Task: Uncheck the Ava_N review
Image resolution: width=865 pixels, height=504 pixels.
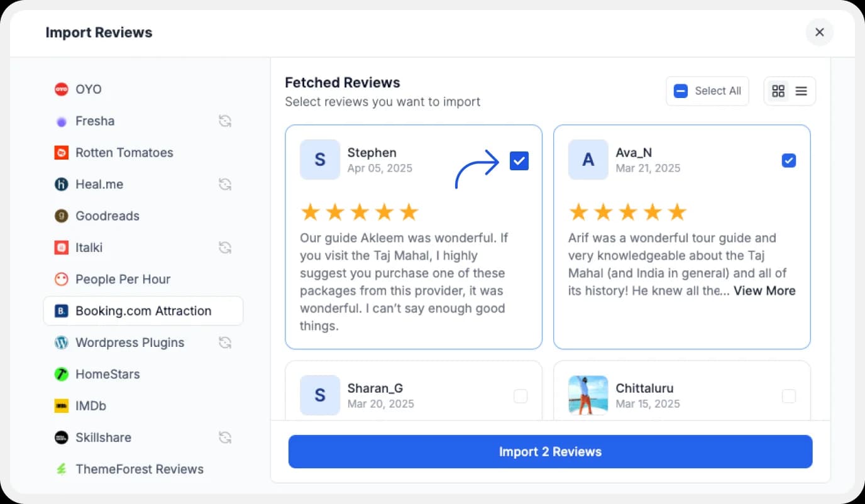Action: point(789,160)
